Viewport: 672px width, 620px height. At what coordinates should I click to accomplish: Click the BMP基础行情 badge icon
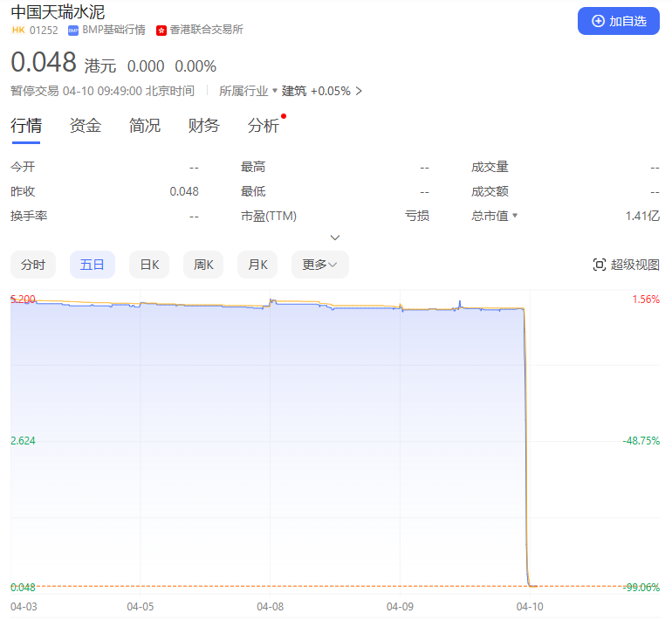[x=73, y=31]
